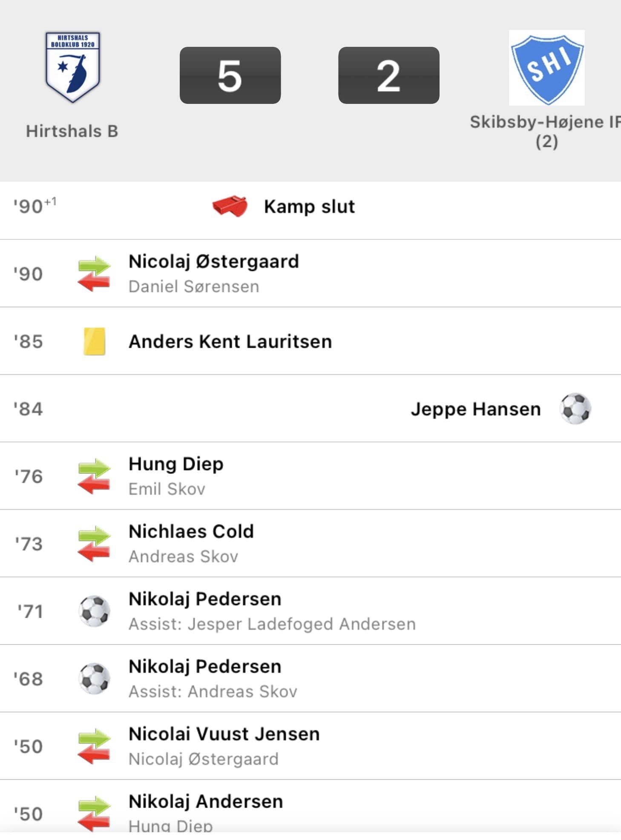This screenshot has width=621, height=840.
Task: Select player Anders Kent Lauritsen
Action: click(230, 341)
